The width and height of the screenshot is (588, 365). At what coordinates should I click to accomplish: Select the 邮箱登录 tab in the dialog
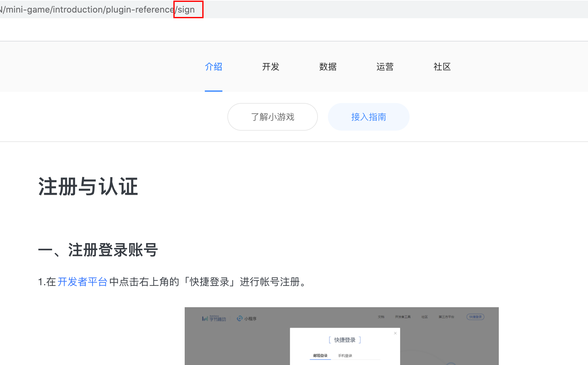320,355
